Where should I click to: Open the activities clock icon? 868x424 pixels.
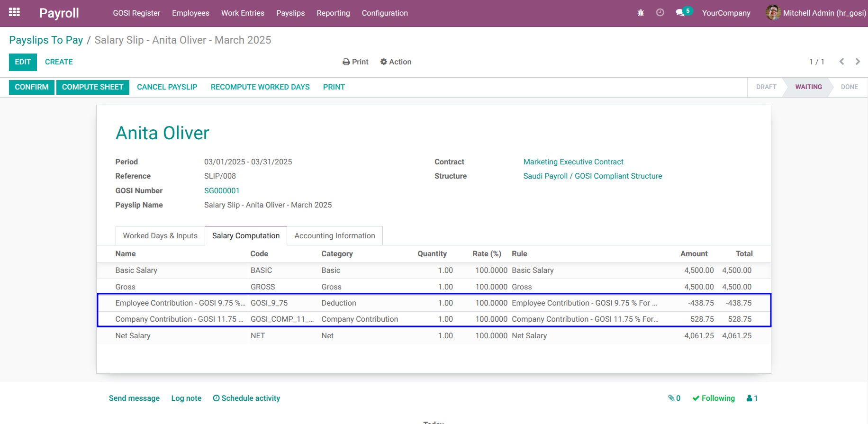click(660, 13)
